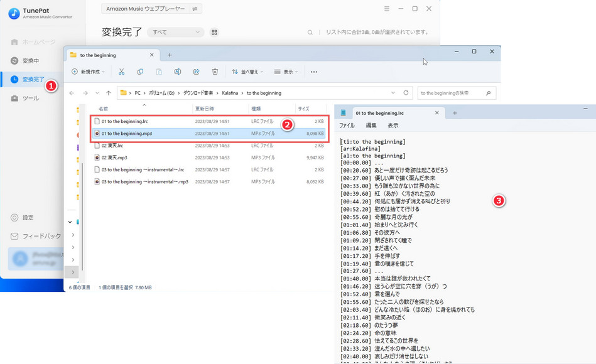This screenshot has height=364, width=596.
Task: Switch Amazon Music ウェブプレーヤー source
Action: [195, 9]
